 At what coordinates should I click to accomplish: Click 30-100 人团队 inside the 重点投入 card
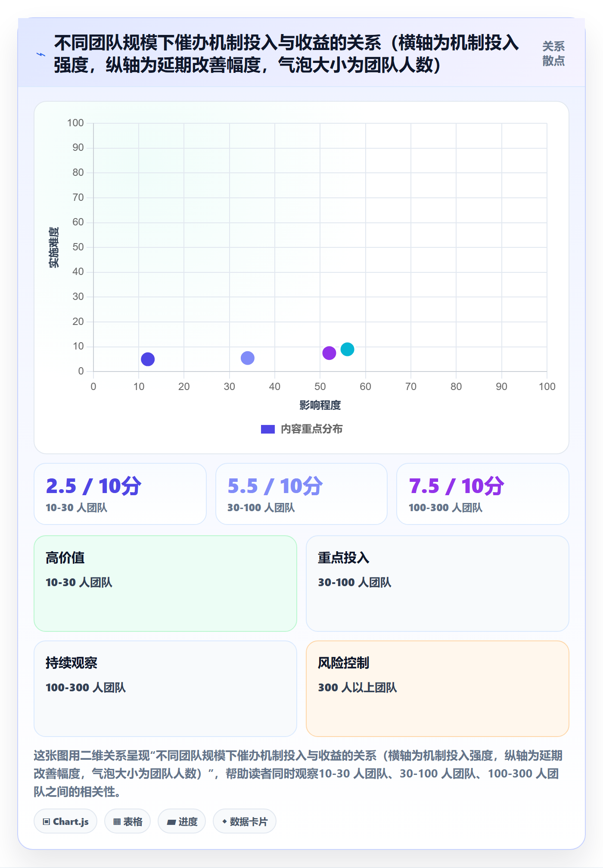click(354, 583)
